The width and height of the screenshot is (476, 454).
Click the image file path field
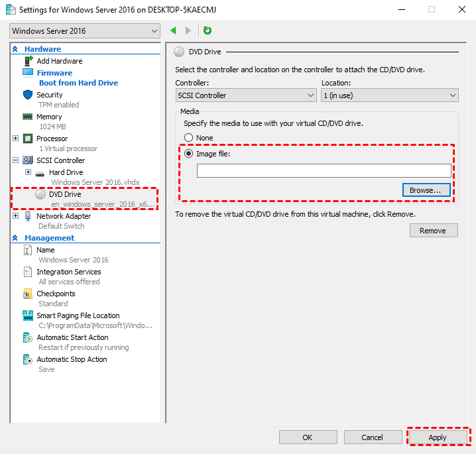[x=324, y=171]
